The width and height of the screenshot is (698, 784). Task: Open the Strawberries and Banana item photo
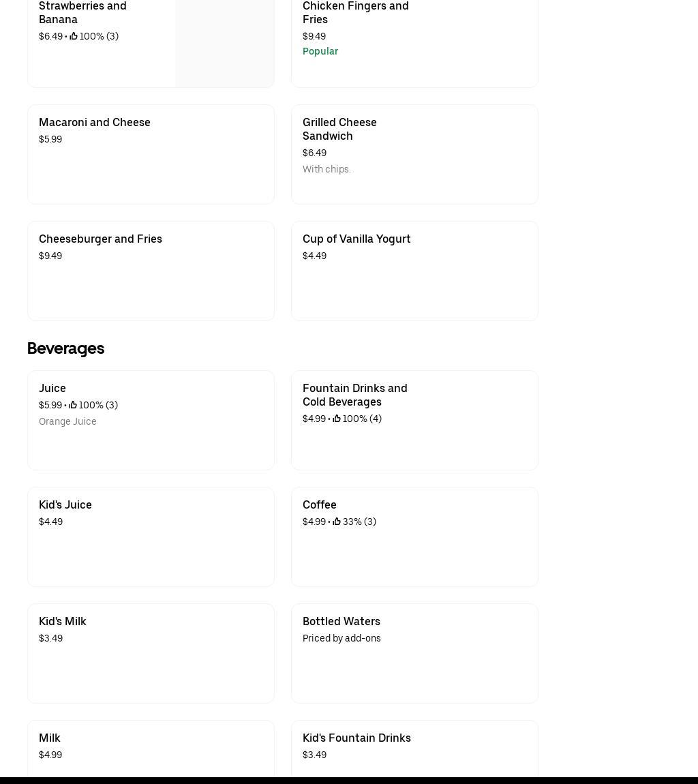[x=224, y=42]
